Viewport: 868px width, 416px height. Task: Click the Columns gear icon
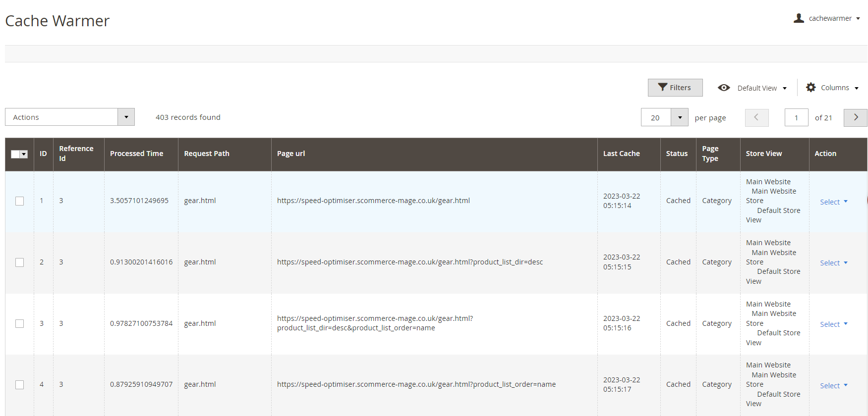pyautogui.click(x=811, y=88)
